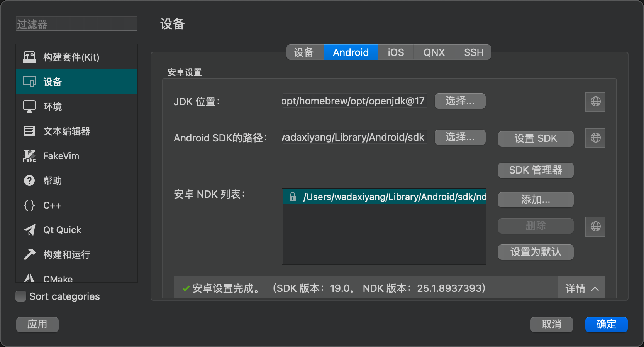Screen dimensions: 644x347
Task: Switch to the iOS tab
Action: (x=396, y=52)
